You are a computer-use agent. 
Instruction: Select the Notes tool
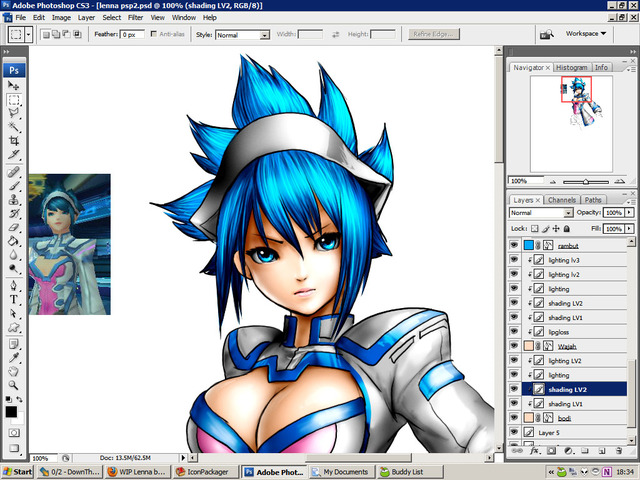13,344
